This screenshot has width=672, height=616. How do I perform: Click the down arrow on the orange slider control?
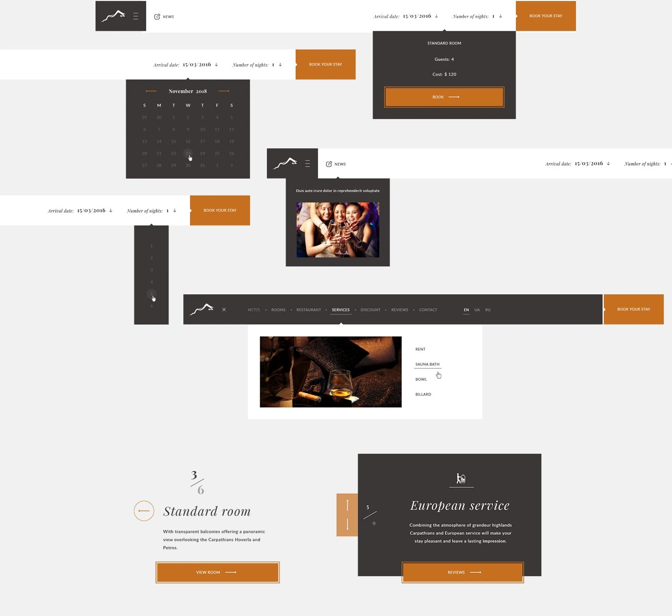tap(348, 524)
